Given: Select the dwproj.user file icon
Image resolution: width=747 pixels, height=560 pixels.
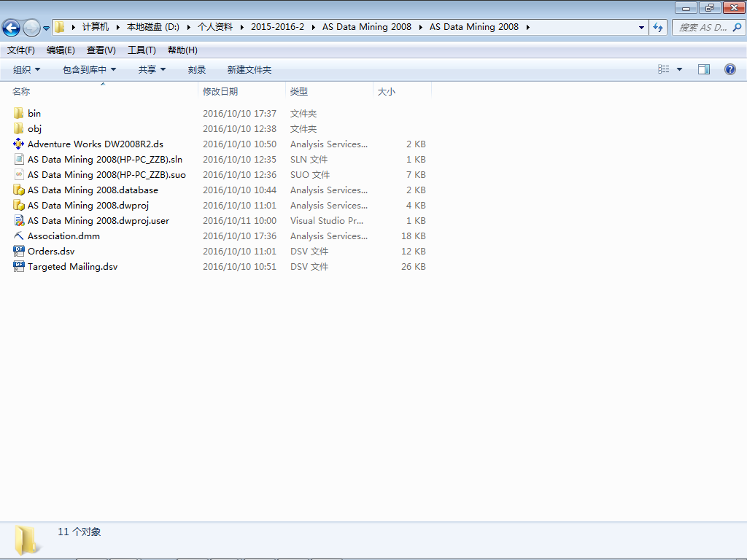Looking at the screenshot, I should pos(18,220).
